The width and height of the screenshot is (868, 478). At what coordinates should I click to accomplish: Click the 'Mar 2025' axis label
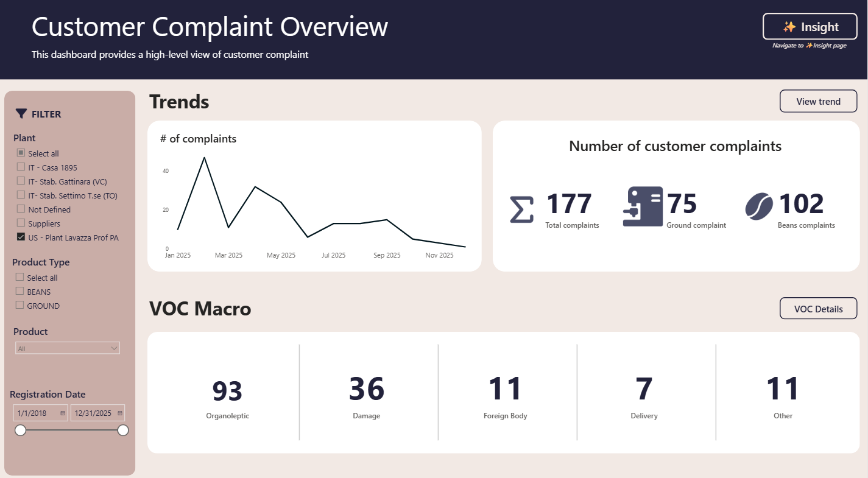tap(228, 255)
